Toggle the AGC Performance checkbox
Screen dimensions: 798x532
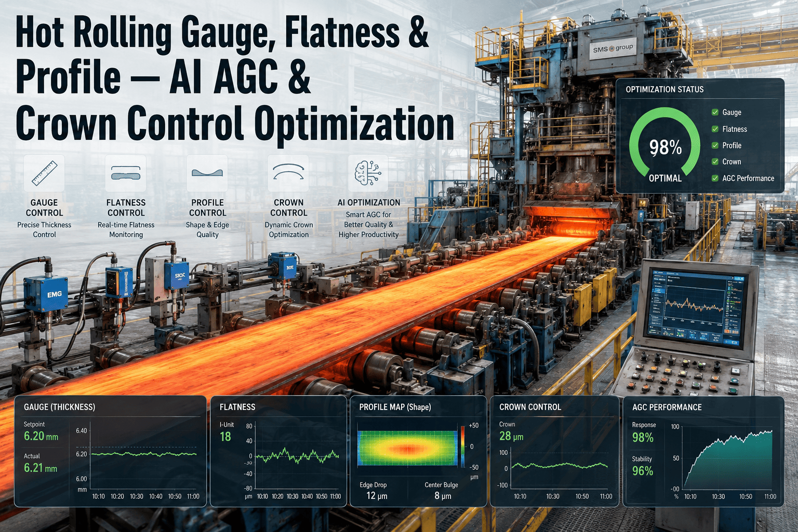pos(715,178)
